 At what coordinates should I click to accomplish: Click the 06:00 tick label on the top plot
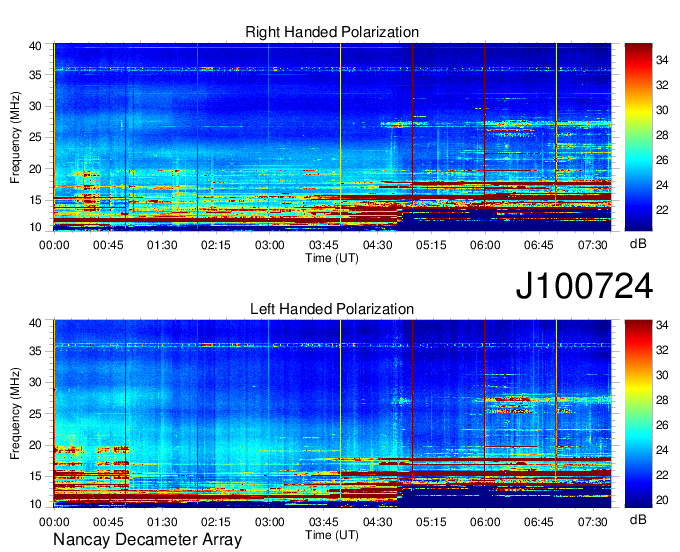click(485, 245)
